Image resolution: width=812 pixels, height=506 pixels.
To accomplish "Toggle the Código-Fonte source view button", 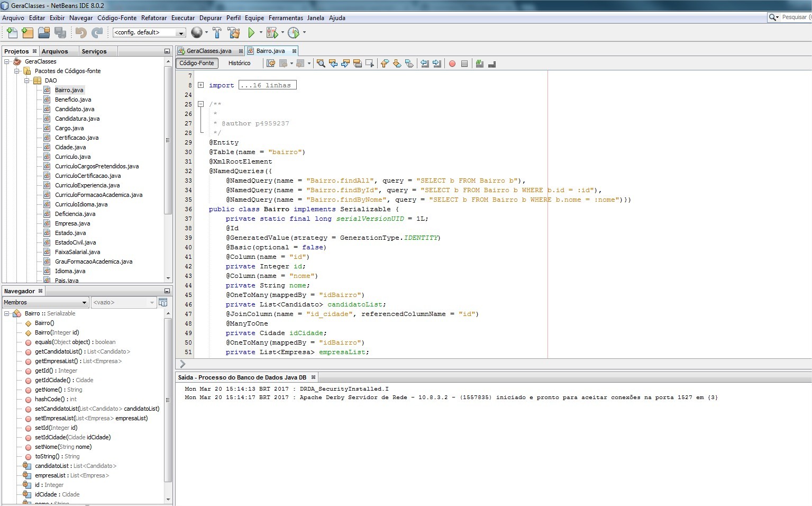I will (197, 63).
